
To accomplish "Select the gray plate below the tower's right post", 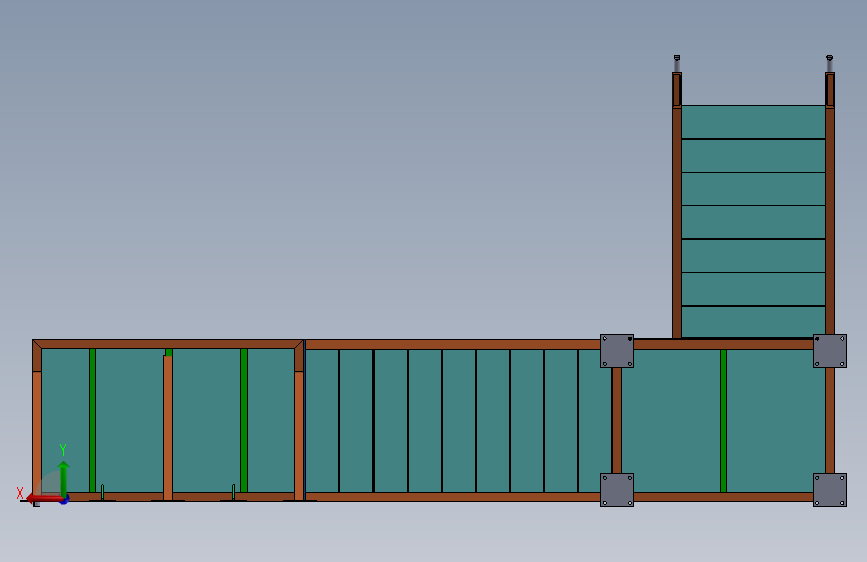I will pyautogui.click(x=829, y=351).
